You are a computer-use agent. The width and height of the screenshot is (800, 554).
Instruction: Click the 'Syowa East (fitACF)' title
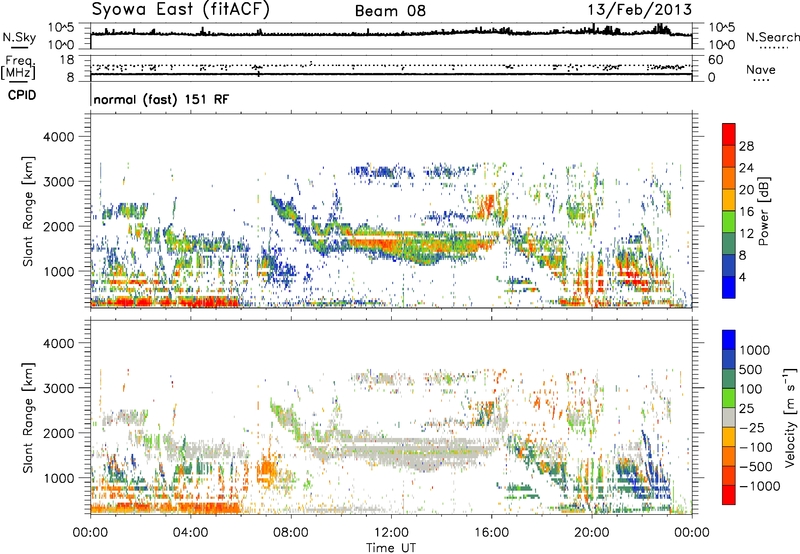[181, 9]
